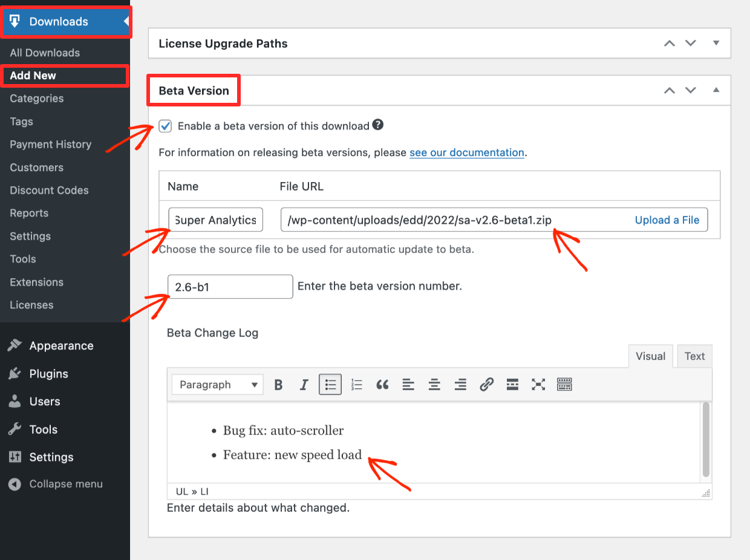Click the File URL input field
The height and width of the screenshot is (560, 750).
coord(494,220)
